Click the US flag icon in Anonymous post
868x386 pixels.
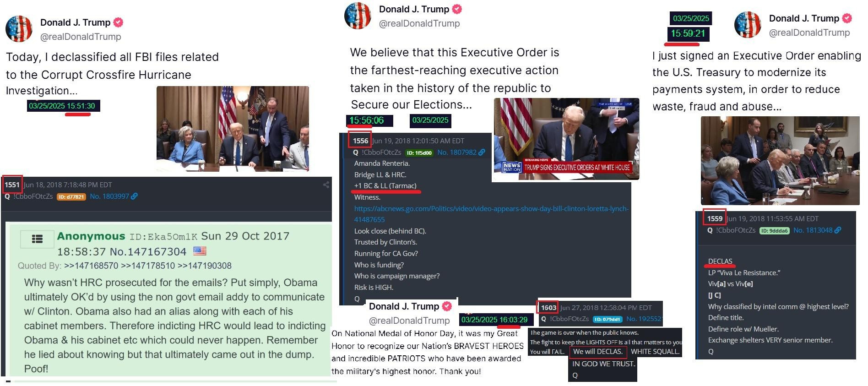tap(200, 251)
